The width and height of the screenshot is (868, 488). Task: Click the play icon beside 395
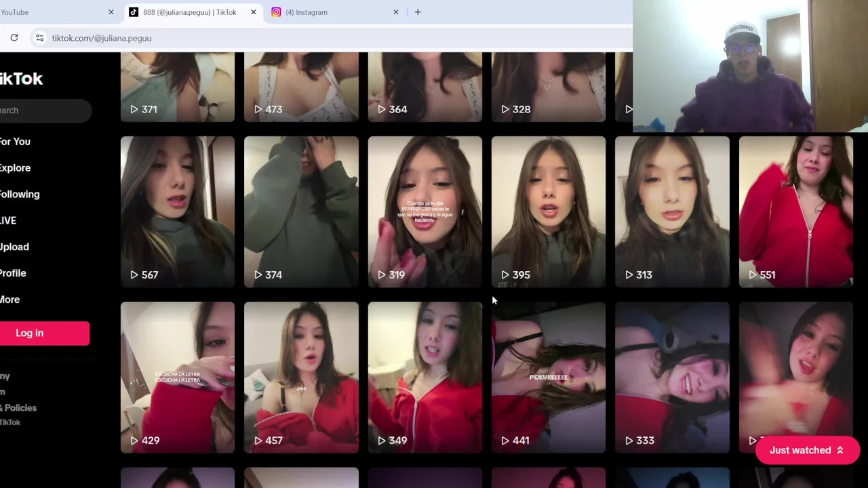click(x=505, y=274)
